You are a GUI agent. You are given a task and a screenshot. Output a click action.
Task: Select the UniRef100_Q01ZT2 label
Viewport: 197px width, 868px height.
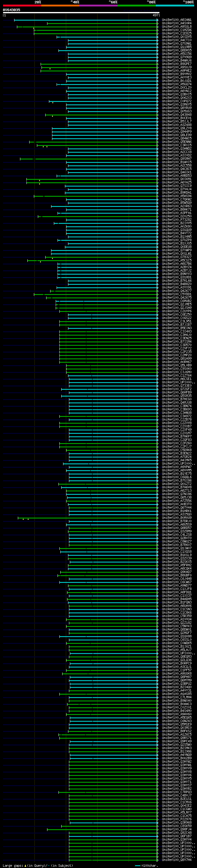(x=176, y=484)
